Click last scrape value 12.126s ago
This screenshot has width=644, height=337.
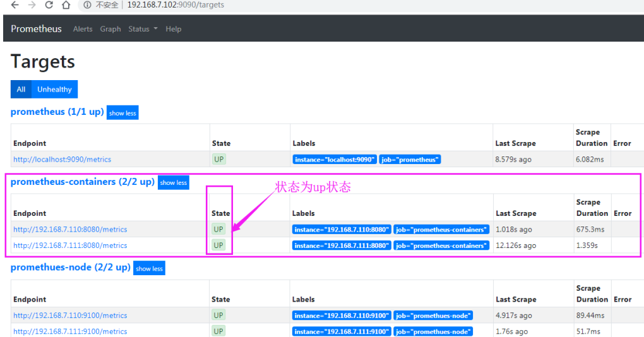(x=516, y=245)
